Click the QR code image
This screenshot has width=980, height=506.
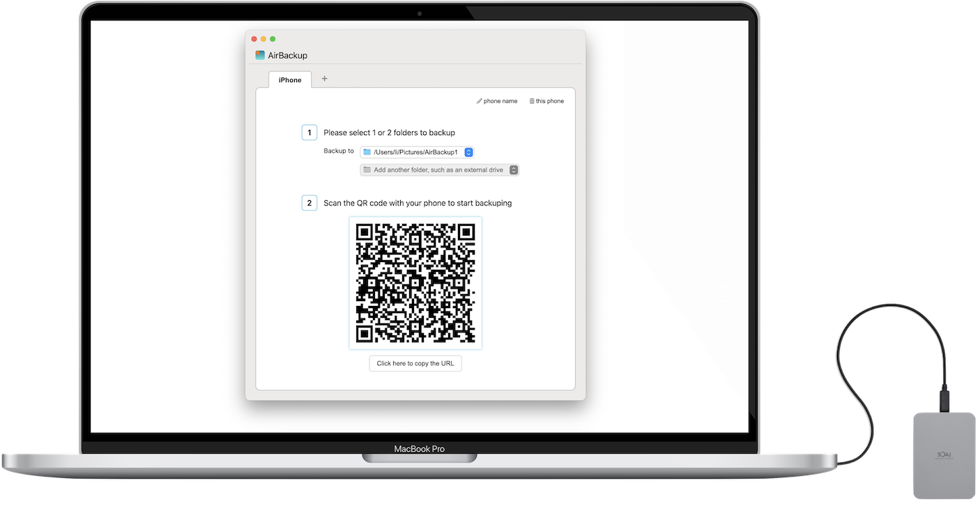coord(415,283)
